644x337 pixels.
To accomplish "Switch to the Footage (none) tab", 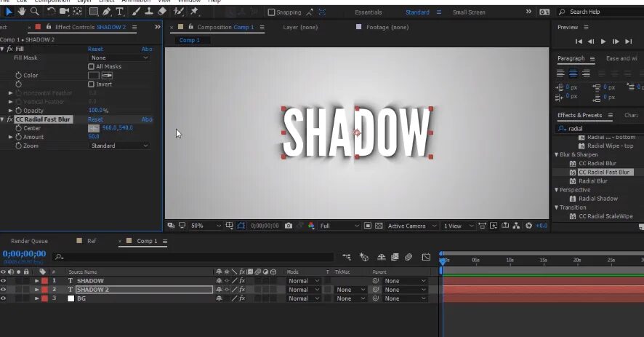I will click(x=387, y=27).
